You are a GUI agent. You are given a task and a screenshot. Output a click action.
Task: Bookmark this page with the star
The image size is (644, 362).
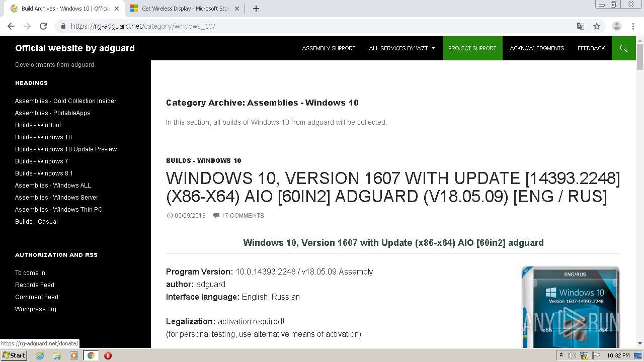click(597, 26)
